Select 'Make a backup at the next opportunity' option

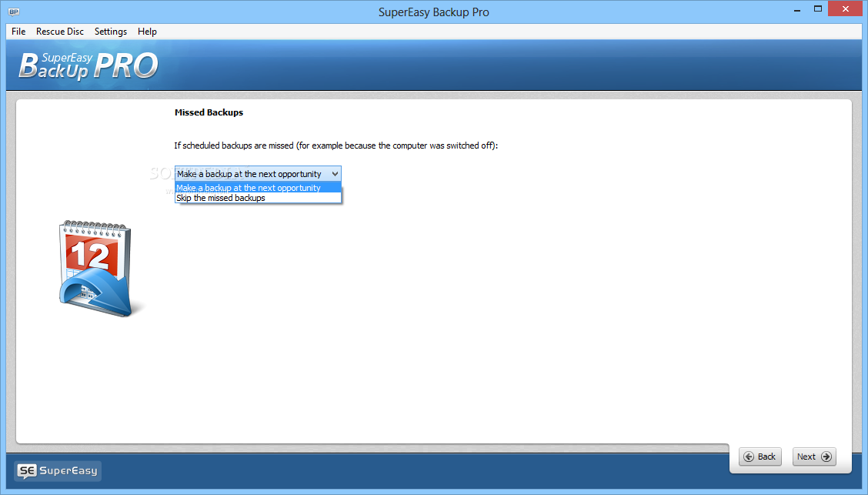(x=258, y=188)
